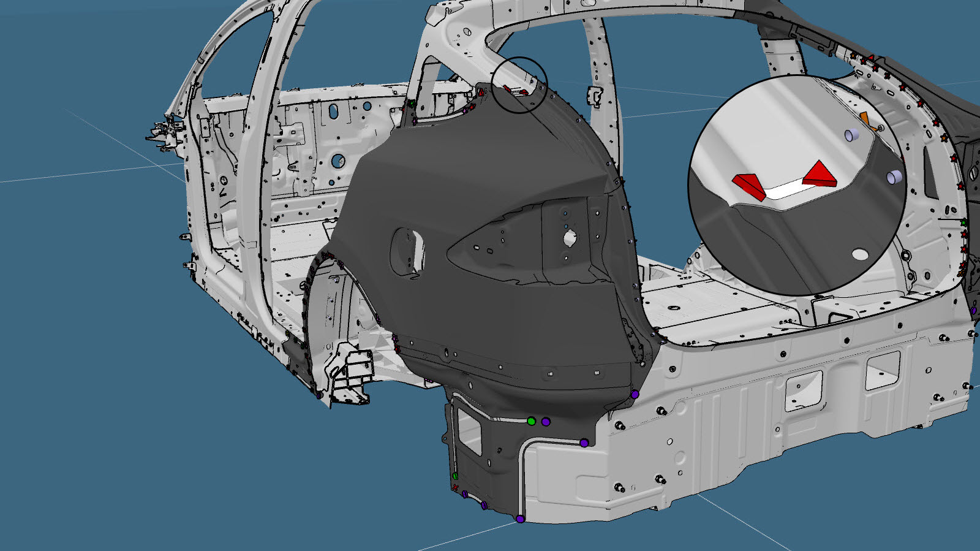Viewport: 980px width, 551px height.
Task: Select the purple marker at the vertical pipe bottom
Action: (520, 519)
